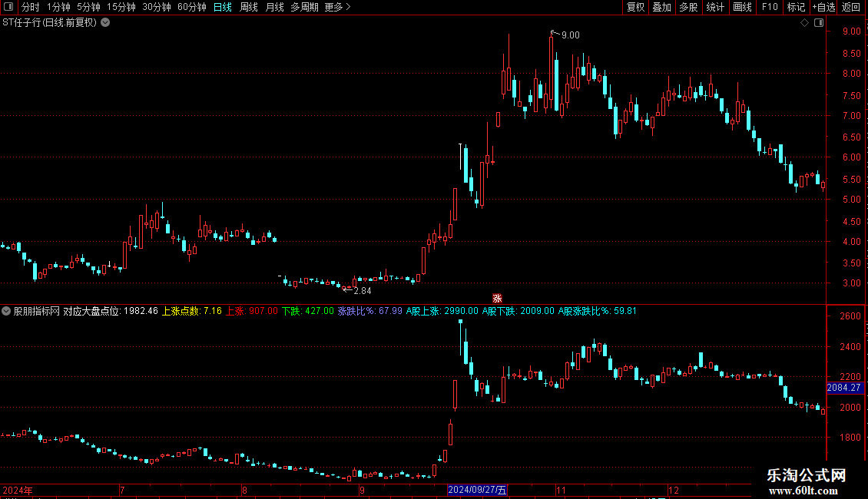Click the 2024/09/27/五 date cursor label

point(477,490)
